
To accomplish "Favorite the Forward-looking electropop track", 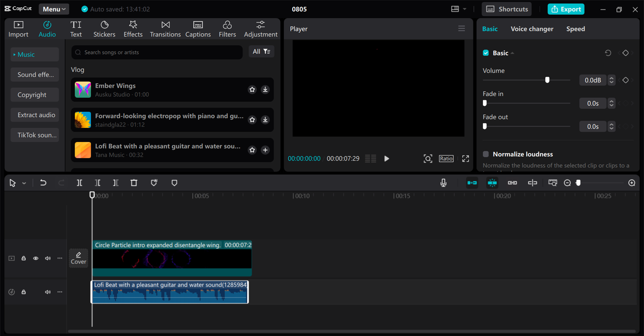I will 252,120.
